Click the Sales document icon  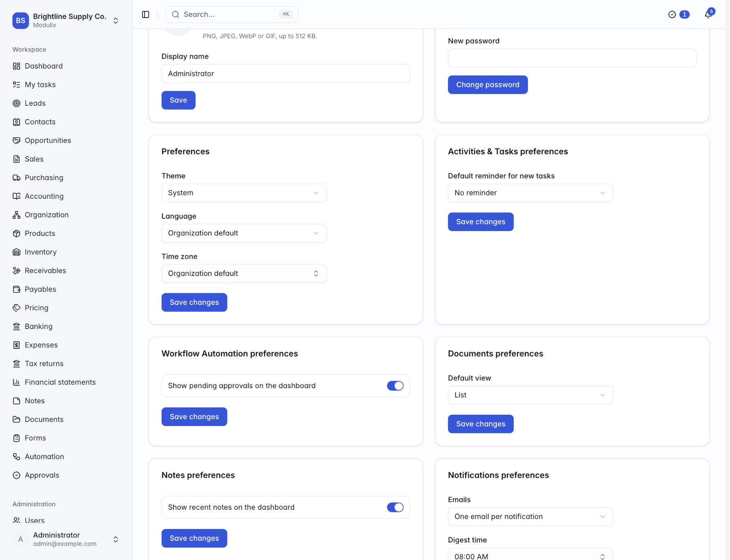(16, 159)
